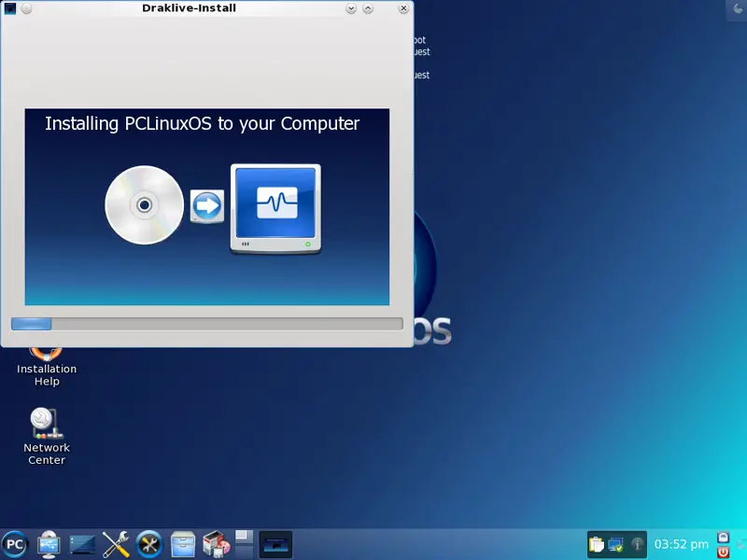Click the lock screen icon
This screenshot has width=747, height=560.
(723, 538)
